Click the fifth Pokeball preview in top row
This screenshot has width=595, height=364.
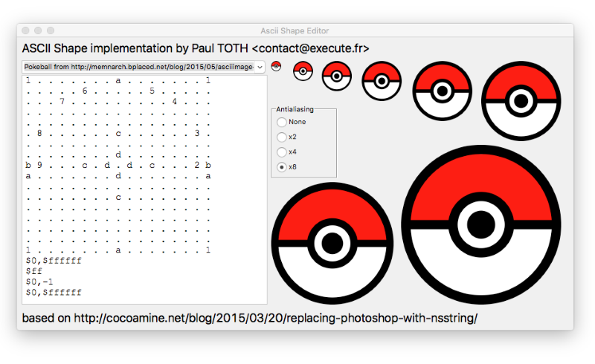point(443,91)
